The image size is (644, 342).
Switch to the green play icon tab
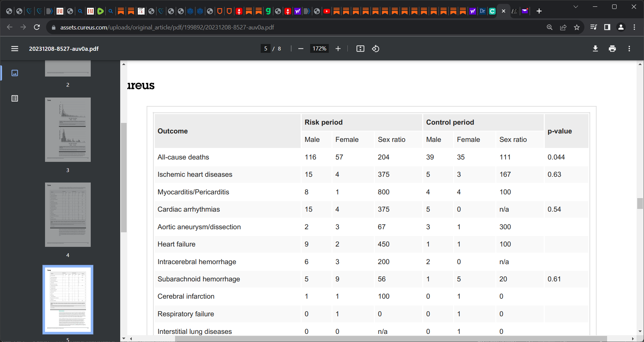(x=101, y=11)
